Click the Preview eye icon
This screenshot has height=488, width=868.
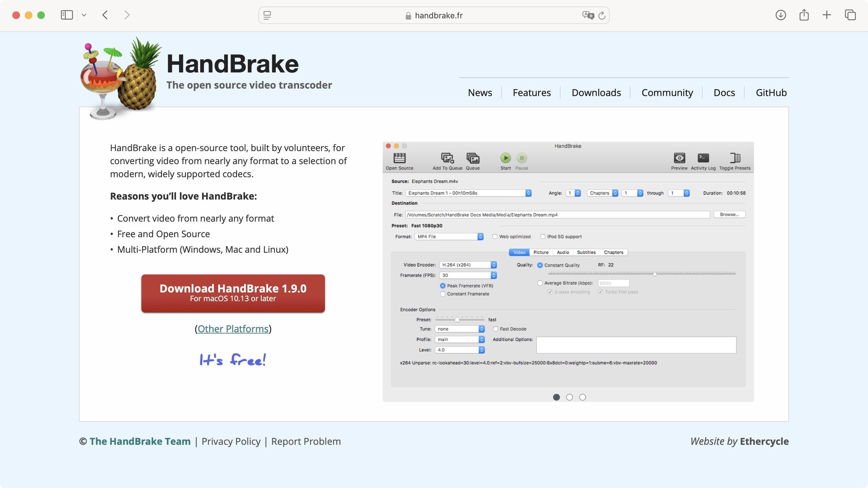679,158
